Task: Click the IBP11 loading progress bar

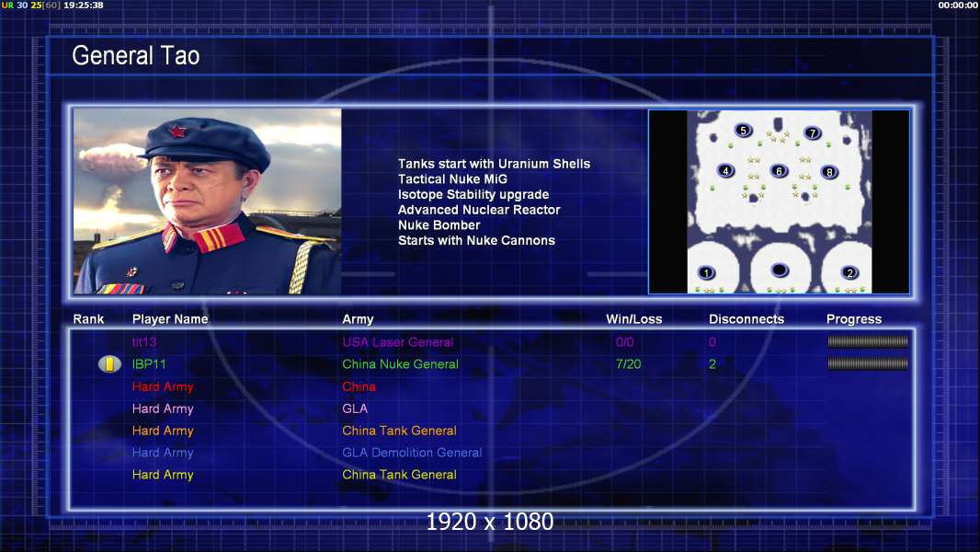Action: coord(868,363)
